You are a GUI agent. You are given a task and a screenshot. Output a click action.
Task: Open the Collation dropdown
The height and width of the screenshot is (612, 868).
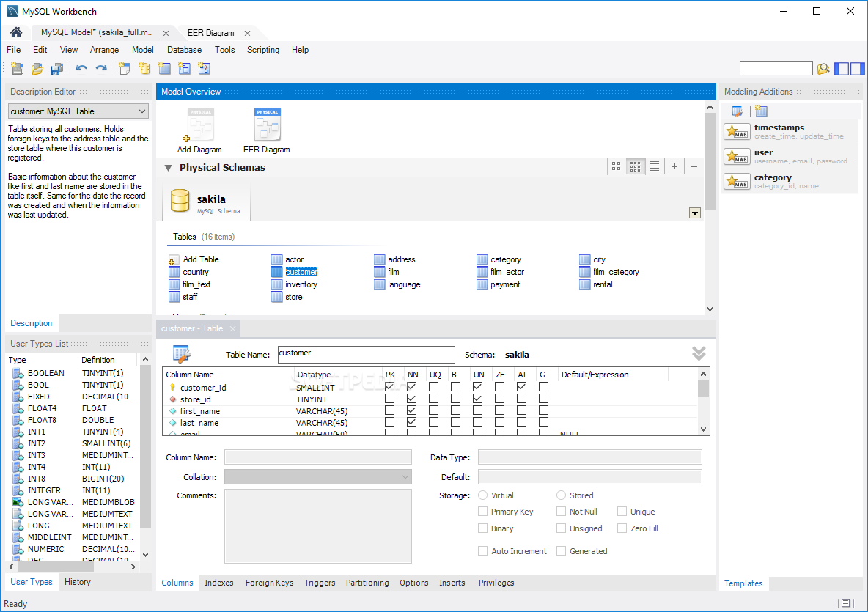tap(317, 477)
